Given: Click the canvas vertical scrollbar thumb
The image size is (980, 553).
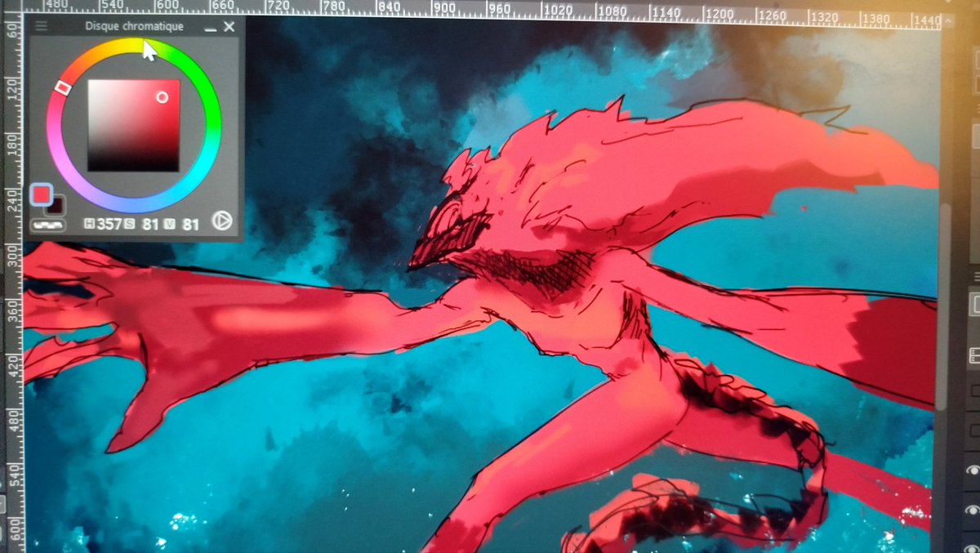Looking at the screenshot, I should point(945,306).
